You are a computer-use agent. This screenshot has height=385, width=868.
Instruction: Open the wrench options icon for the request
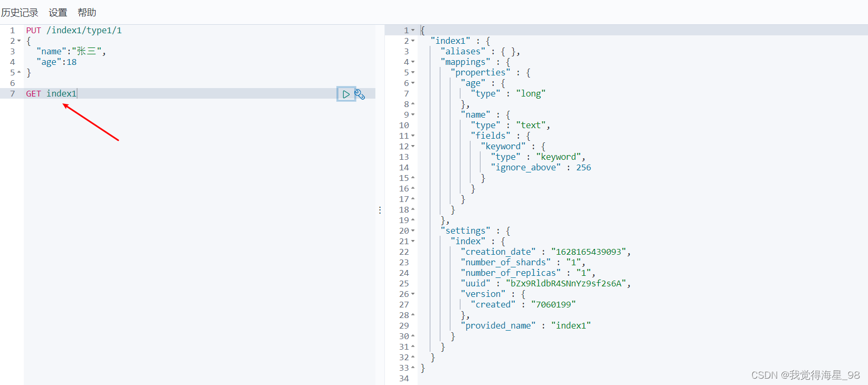coord(360,94)
